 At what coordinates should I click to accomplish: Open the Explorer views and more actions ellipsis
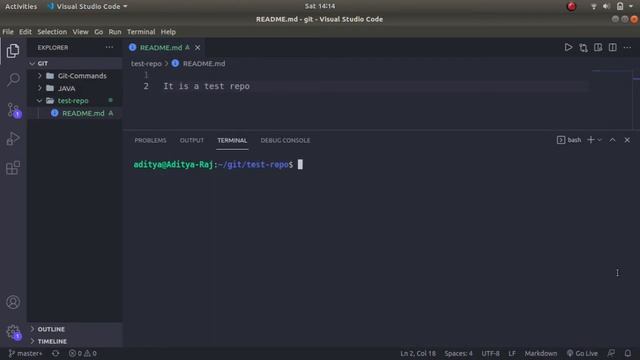pos(109,47)
